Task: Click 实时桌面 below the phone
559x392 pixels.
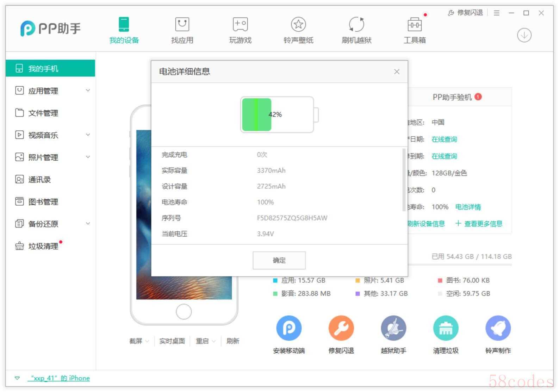Action: click(x=172, y=341)
